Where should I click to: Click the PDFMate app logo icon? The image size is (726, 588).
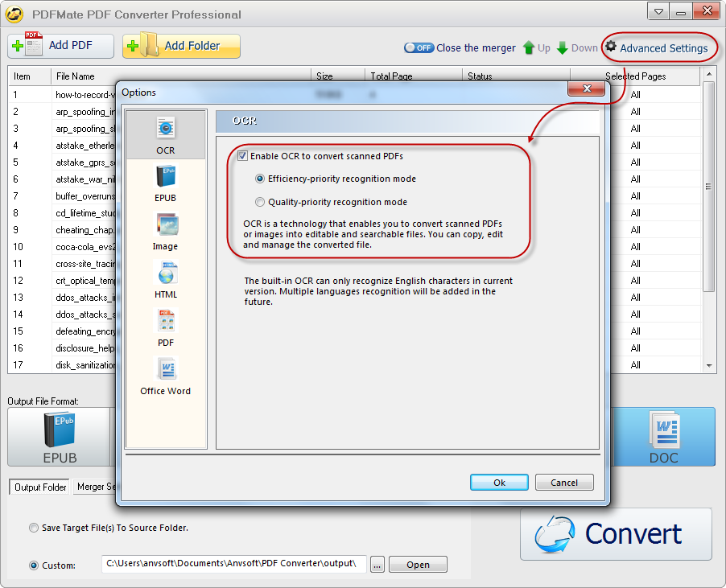(x=14, y=14)
